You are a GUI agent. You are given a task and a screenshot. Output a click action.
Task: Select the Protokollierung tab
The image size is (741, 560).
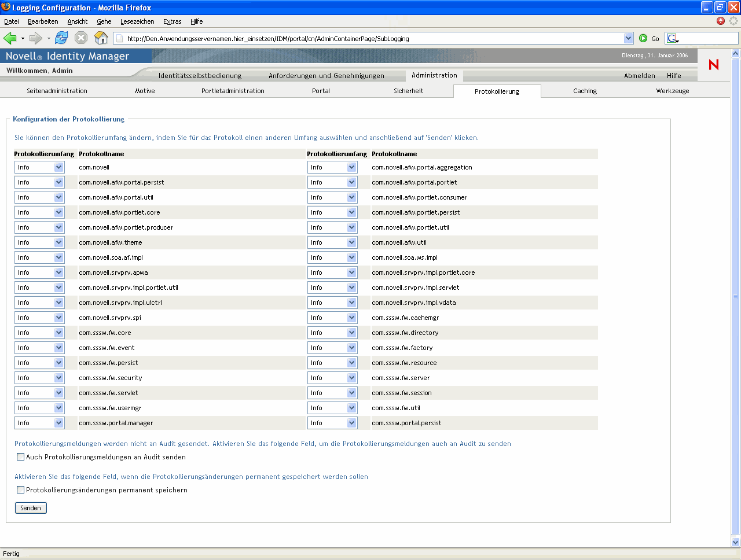pyautogui.click(x=497, y=91)
